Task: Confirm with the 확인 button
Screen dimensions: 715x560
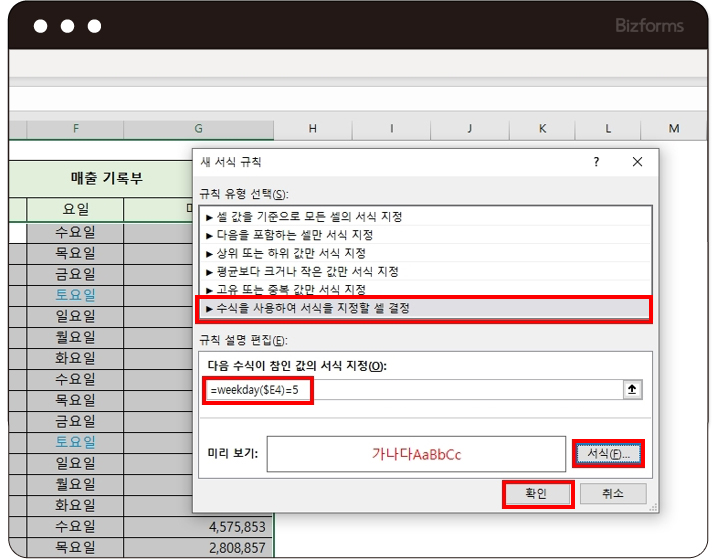Action: [x=537, y=494]
